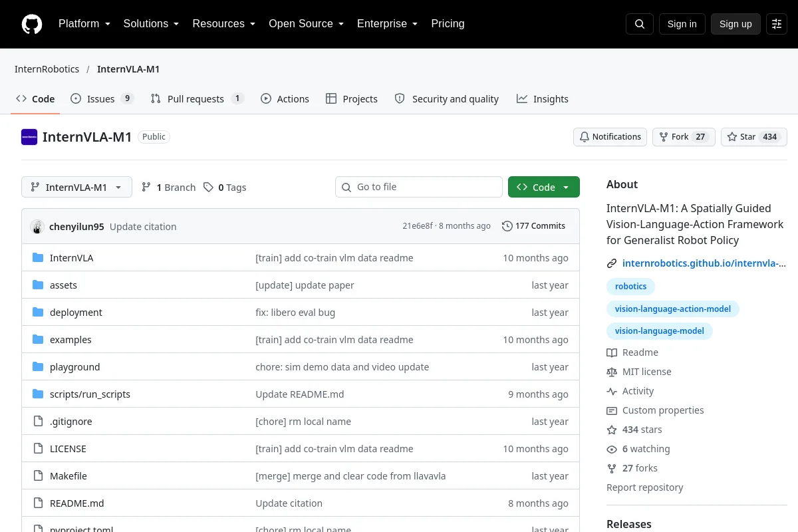Expand the Enterprise menu
This screenshot has width=798, height=532.
(387, 24)
